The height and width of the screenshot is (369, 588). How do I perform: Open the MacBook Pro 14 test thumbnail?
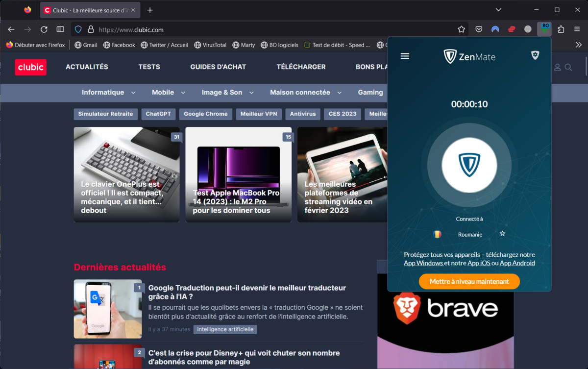(239, 174)
